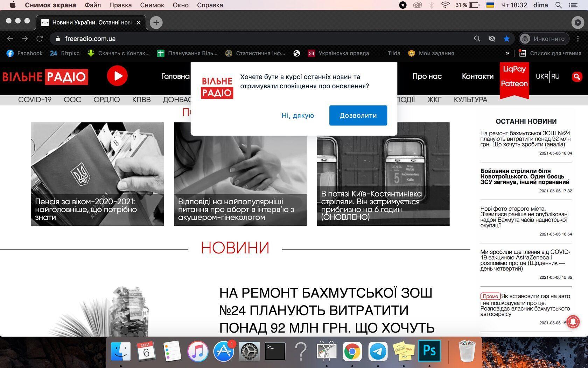Launch Photoshop from the Dock

click(x=429, y=351)
